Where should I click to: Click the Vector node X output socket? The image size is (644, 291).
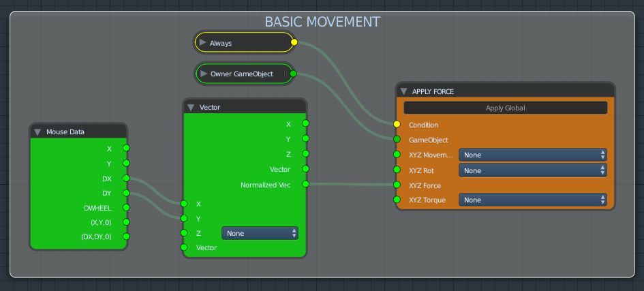coord(305,123)
